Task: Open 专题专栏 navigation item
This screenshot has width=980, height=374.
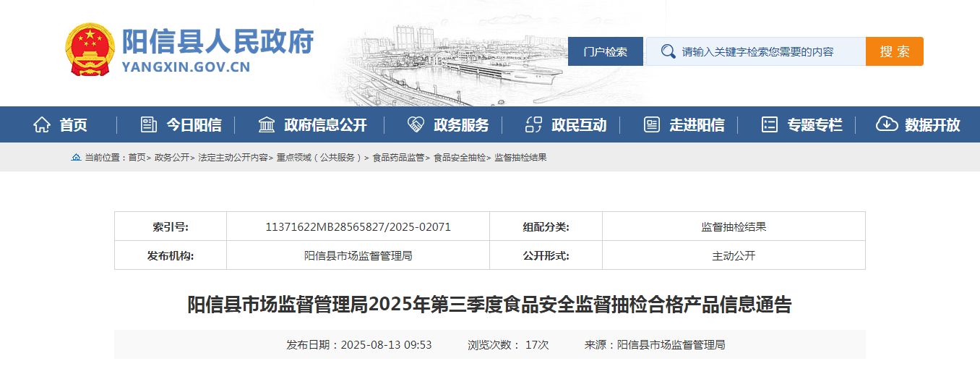Action: pos(815,124)
